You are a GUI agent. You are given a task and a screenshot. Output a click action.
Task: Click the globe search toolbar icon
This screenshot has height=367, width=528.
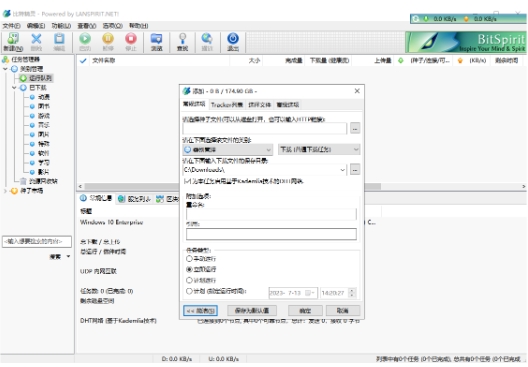(x=207, y=39)
